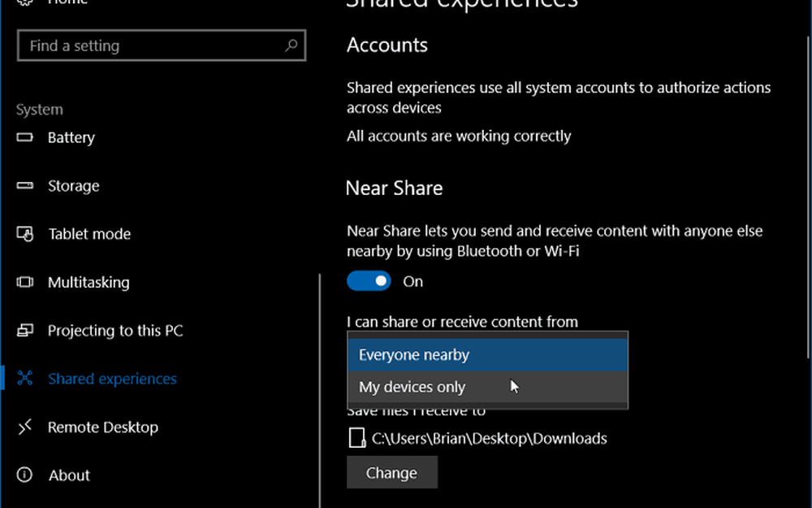812x508 pixels.
Task: Click the magnifier icon in the search box
Action: pyautogui.click(x=291, y=46)
